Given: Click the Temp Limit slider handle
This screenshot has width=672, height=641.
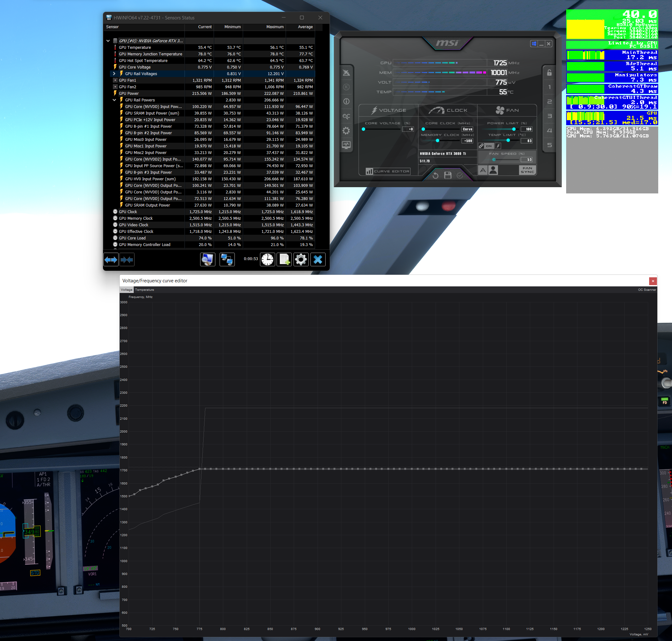Looking at the screenshot, I should (508, 141).
